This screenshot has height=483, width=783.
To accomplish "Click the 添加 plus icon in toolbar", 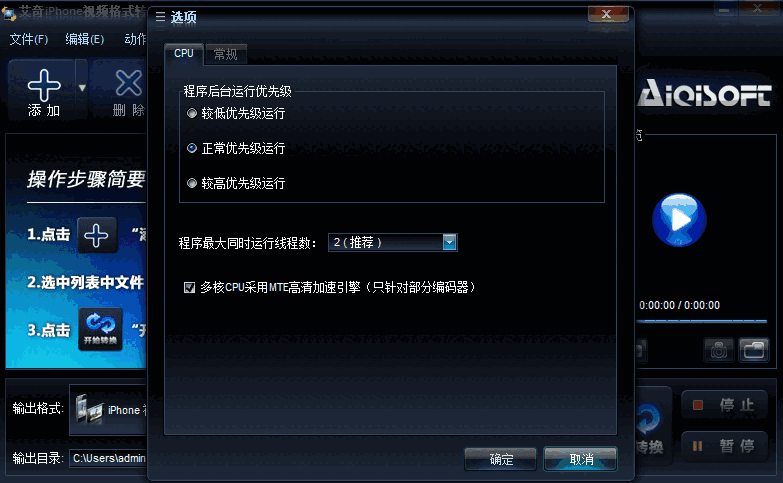I will coord(44,85).
